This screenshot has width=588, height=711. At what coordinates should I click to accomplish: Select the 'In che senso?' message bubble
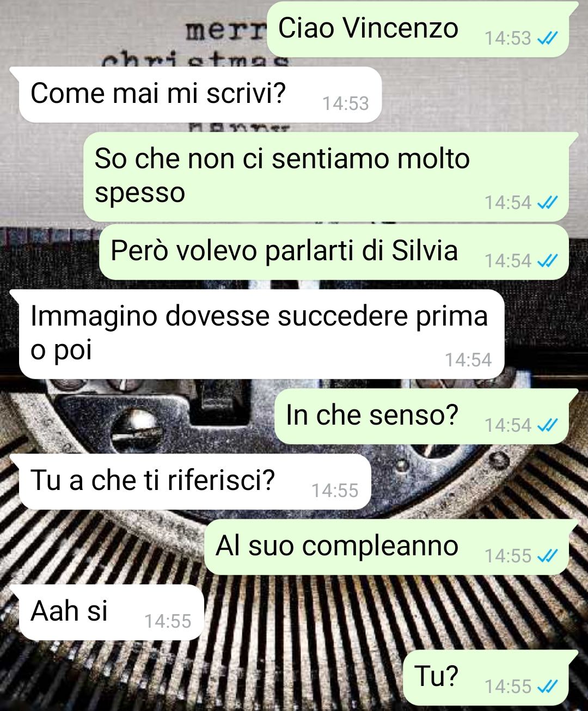tap(422, 416)
